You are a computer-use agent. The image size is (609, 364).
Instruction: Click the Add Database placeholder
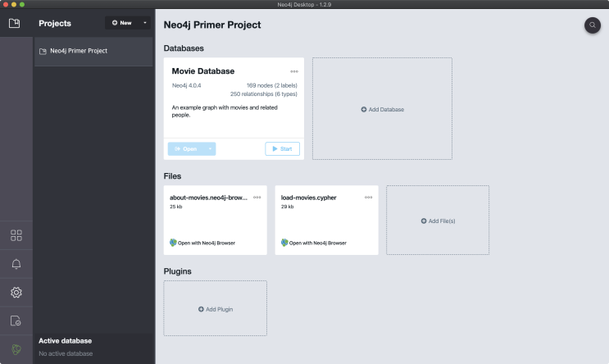382,109
